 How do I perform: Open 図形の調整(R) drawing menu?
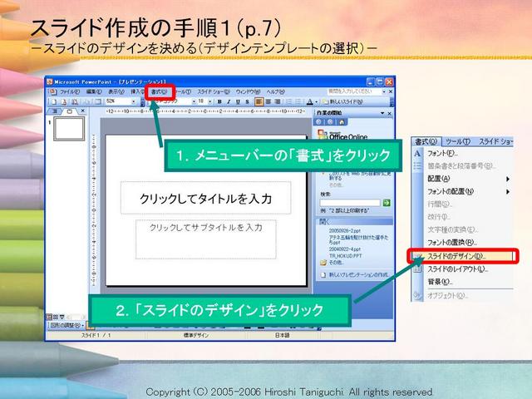click(x=66, y=325)
